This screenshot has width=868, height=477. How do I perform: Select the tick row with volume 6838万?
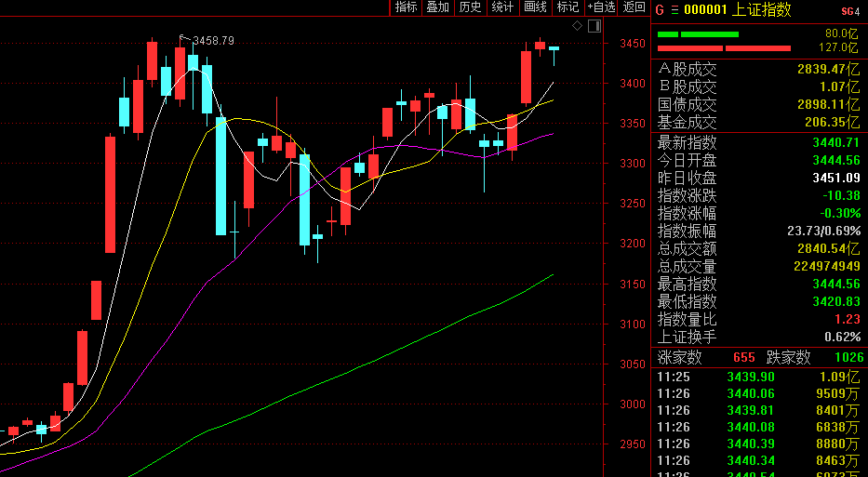759,427
